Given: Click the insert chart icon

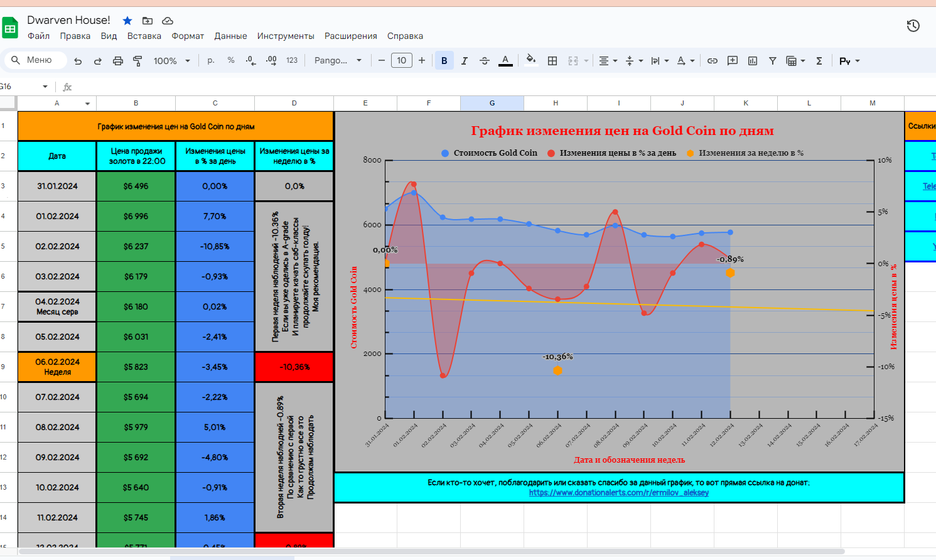Looking at the screenshot, I should [753, 61].
